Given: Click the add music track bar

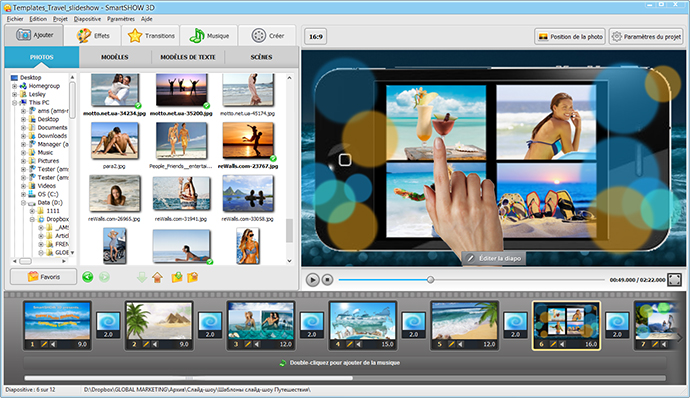Looking at the screenshot, I should pyautogui.click(x=345, y=363).
